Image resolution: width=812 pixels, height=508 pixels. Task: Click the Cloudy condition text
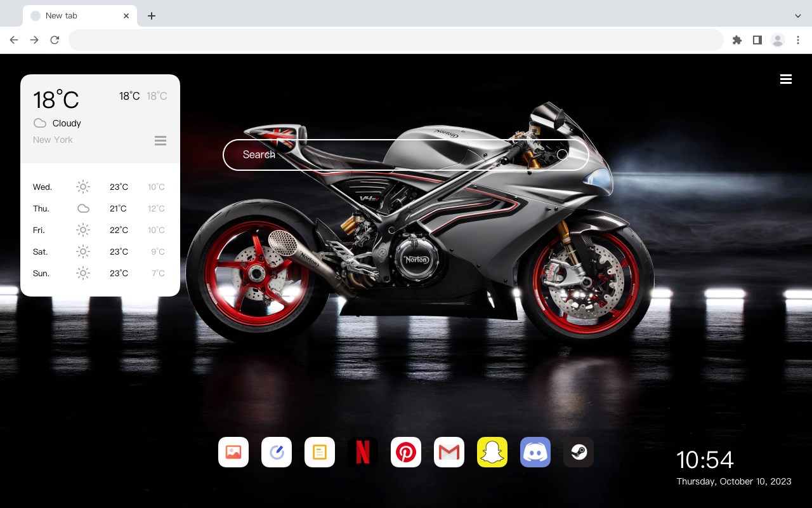point(67,123)
